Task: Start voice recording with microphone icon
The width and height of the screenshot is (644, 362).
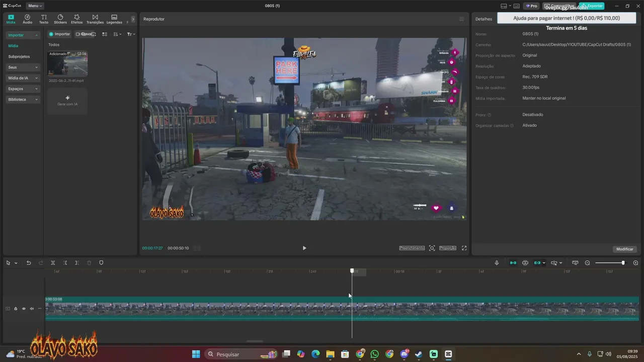Action: [497, 263]
